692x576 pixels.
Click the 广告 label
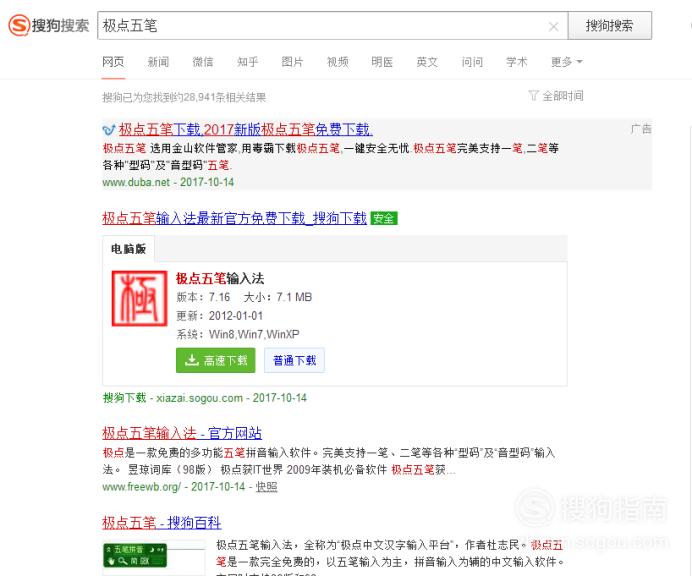tap(641, 129)
